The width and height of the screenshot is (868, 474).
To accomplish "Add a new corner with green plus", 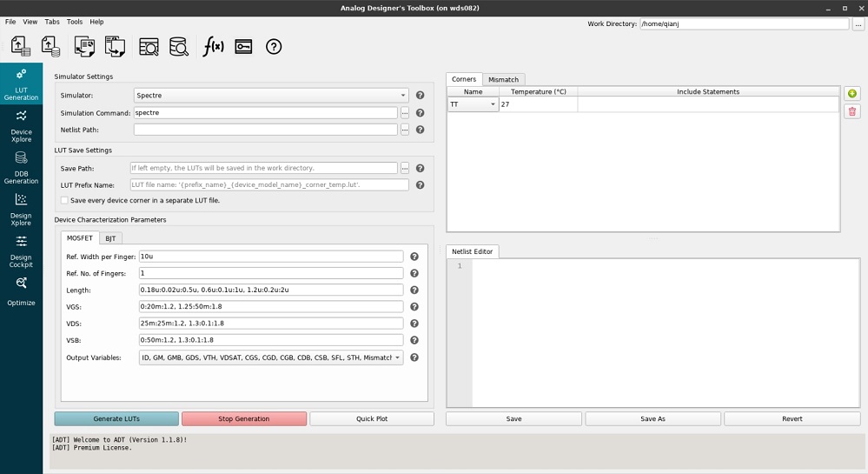I will tap(852, 94).
